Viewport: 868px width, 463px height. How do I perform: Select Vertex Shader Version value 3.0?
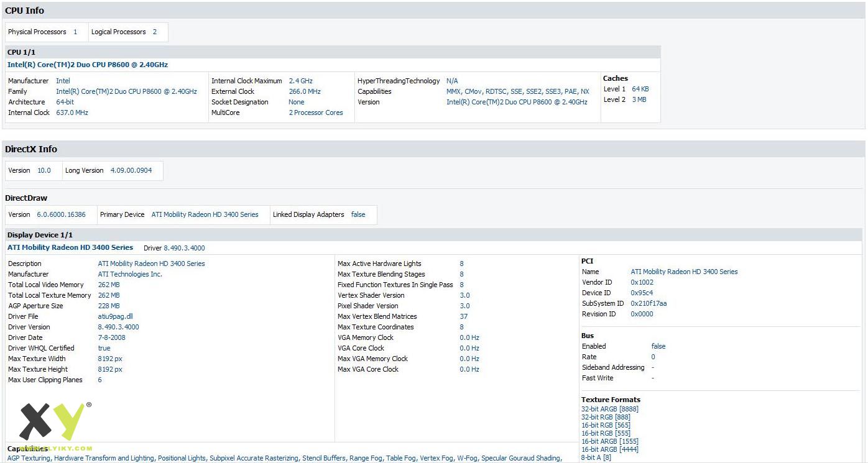[465, 295]
